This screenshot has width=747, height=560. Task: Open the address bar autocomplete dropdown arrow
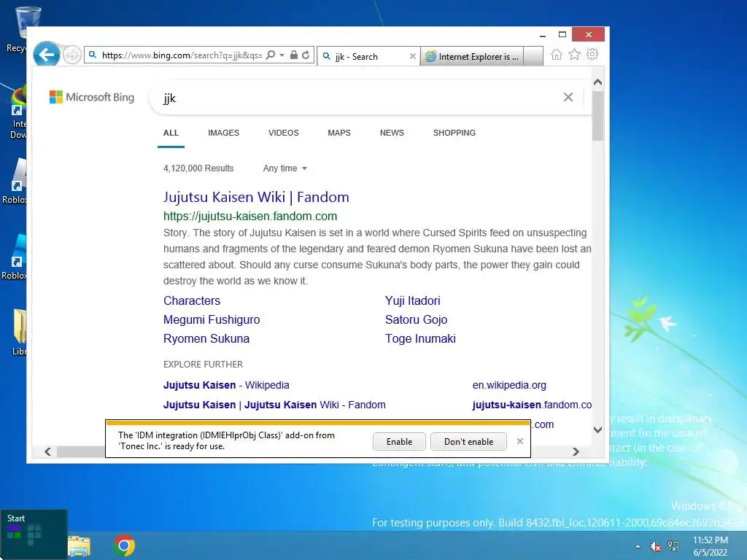click(282, 55)
